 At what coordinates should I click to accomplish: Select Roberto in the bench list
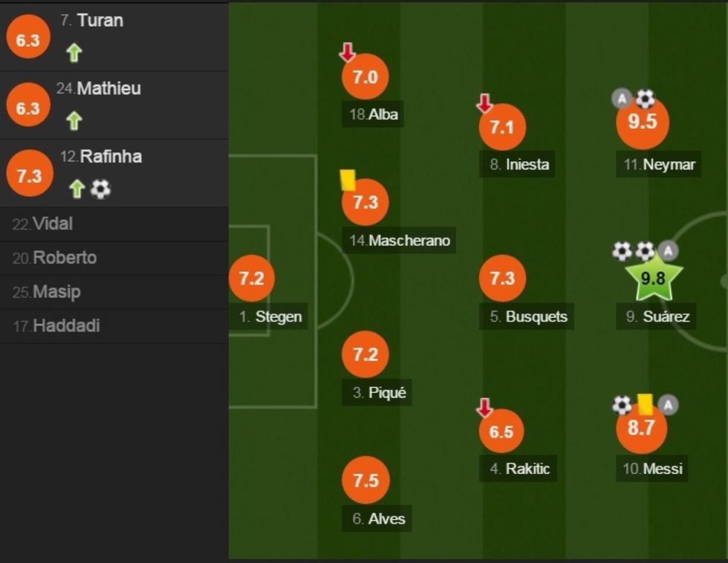65,258
